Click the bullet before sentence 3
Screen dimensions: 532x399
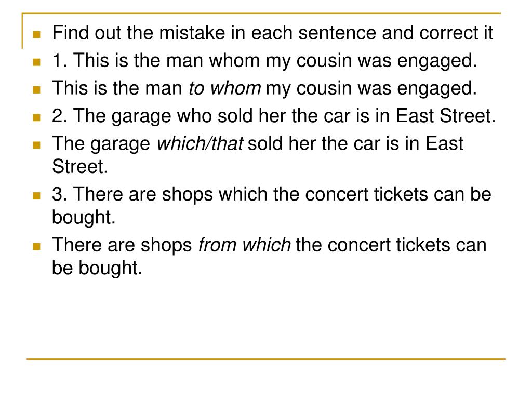(x=37, y=196)
